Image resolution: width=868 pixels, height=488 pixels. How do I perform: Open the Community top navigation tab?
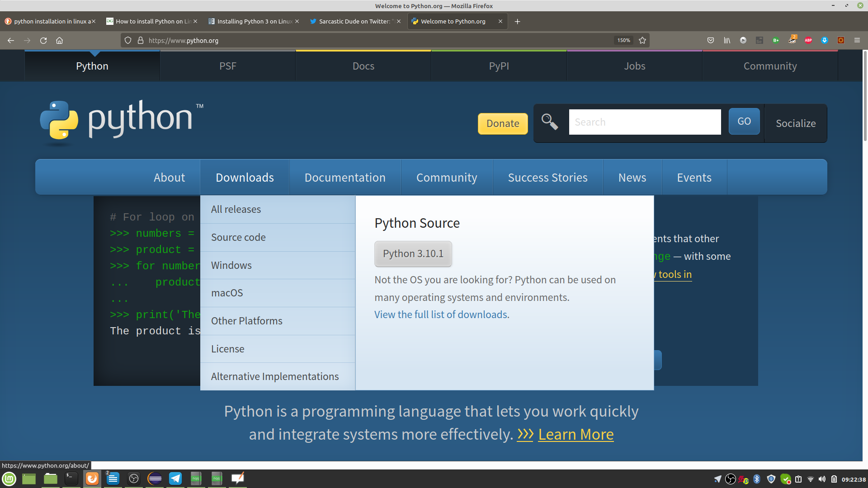coord(770,66)
